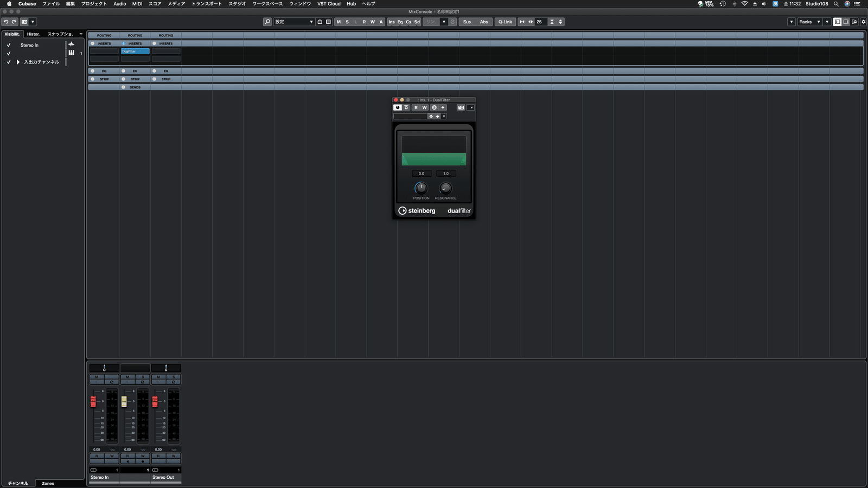
Task: Click the toolbar 'e' icon beside the link dropdown
Action: 452,22
